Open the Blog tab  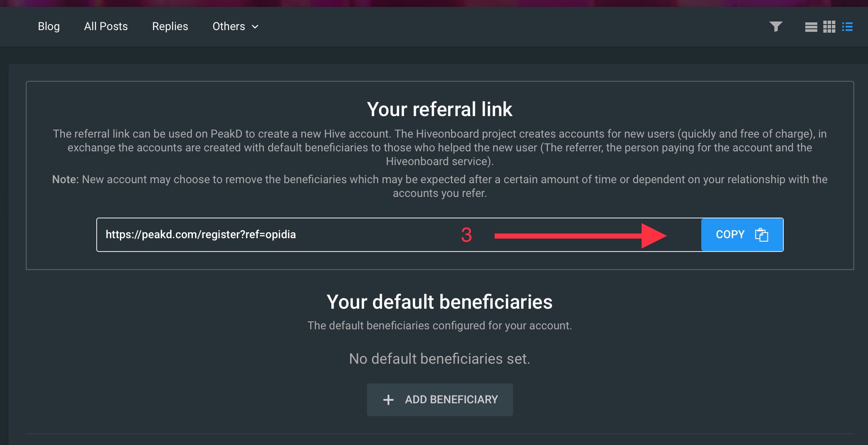(49, 27)
